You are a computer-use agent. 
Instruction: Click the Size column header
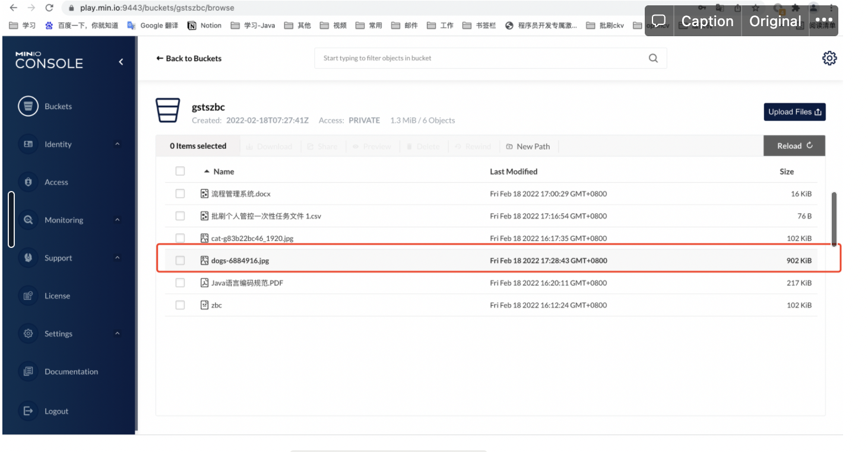click(x=787, y=171)
